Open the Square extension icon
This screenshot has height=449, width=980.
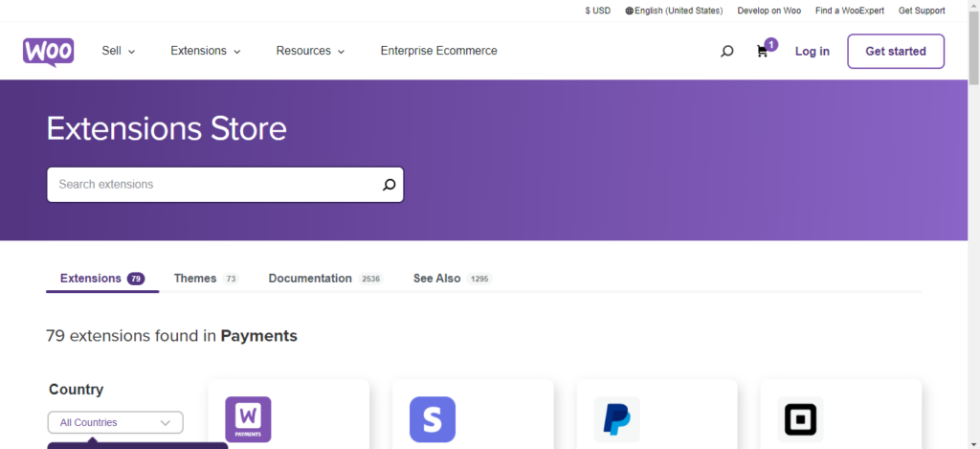click(801, 419)
